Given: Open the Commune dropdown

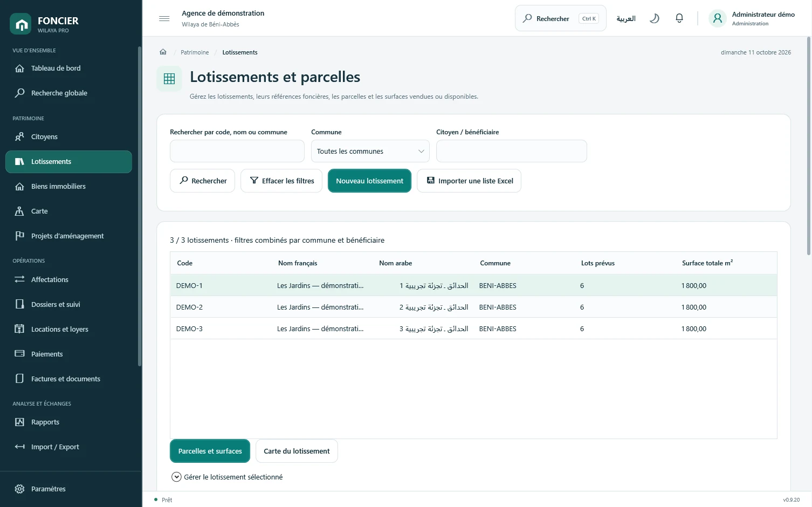Looking at the screenshot, I should point(370,151).
